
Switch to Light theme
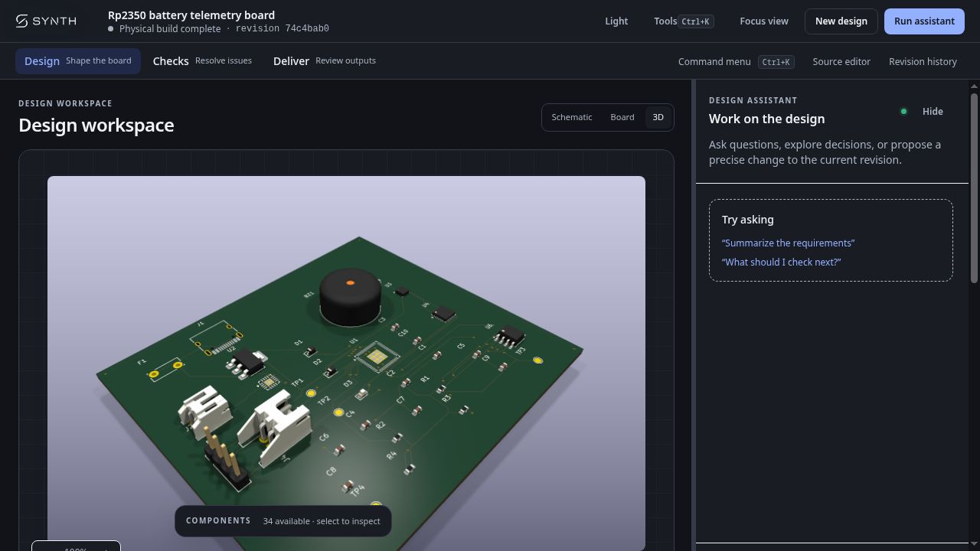(x=616, y=21)
